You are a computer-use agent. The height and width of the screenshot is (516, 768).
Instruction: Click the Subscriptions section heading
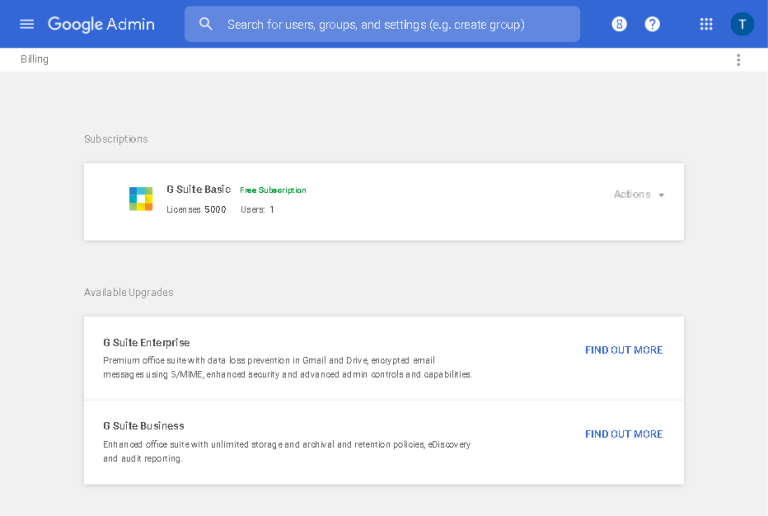[x=116, y=139]
